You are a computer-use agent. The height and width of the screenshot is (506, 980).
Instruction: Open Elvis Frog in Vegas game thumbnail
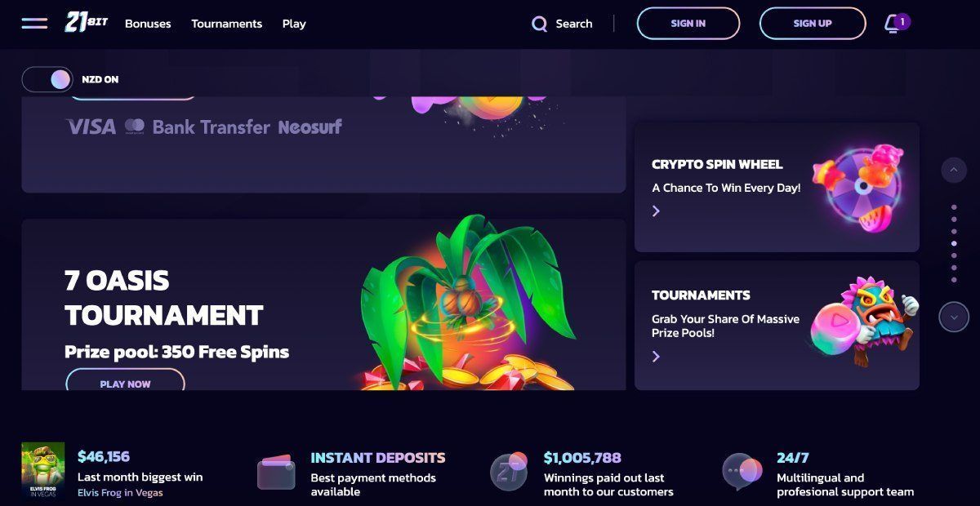(43, 471)
